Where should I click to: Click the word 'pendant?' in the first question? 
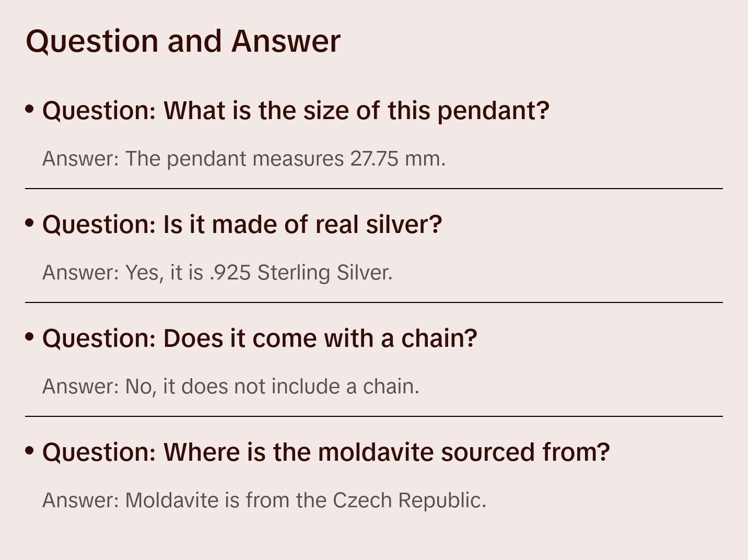click(493, 111)
